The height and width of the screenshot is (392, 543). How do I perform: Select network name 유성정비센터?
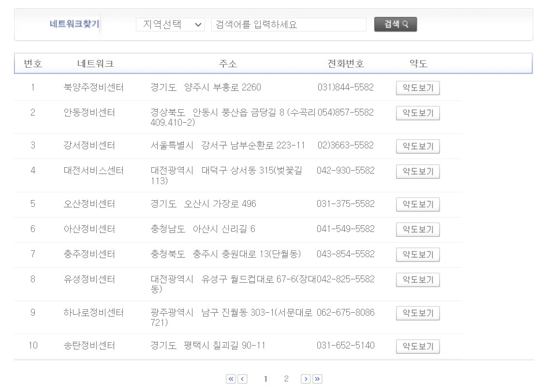(x=89, y=279)
